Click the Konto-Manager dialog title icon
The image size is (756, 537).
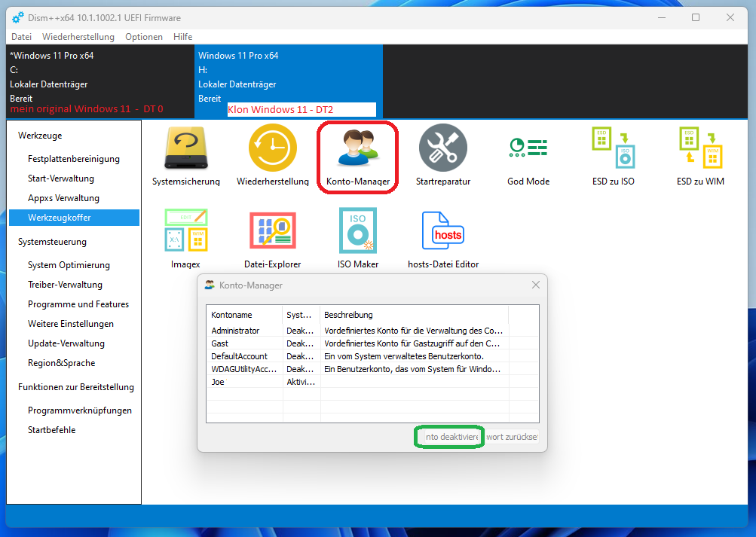coord(210,285)
